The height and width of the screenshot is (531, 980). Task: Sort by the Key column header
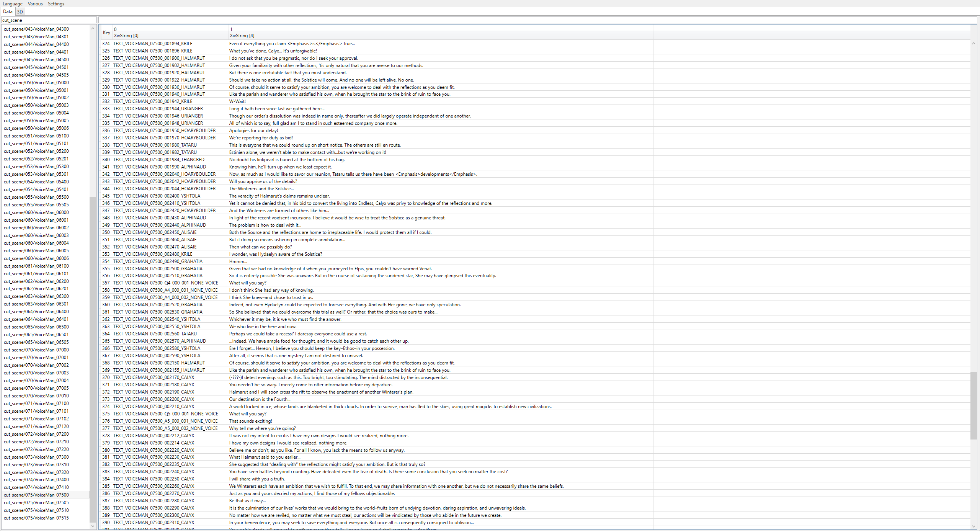[106, 33]
